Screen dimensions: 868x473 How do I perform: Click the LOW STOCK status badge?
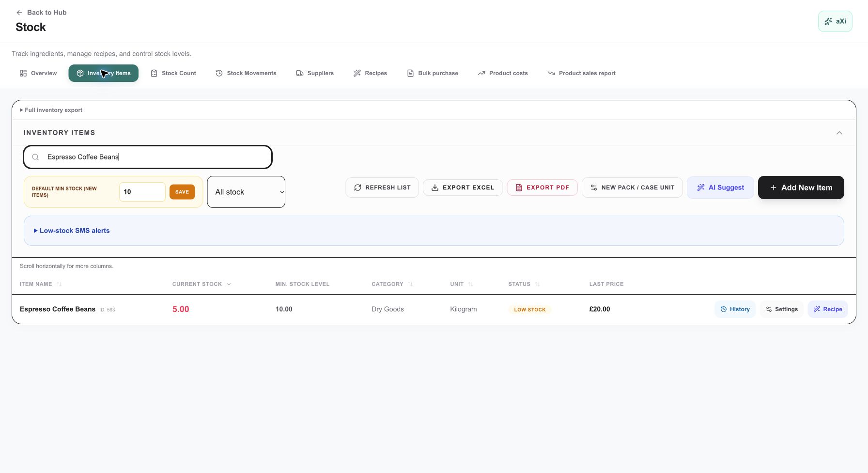(x=530, y=309)
